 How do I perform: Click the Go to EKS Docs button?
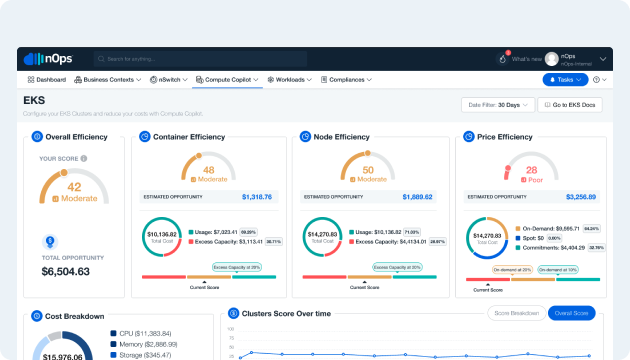(570, 105)
